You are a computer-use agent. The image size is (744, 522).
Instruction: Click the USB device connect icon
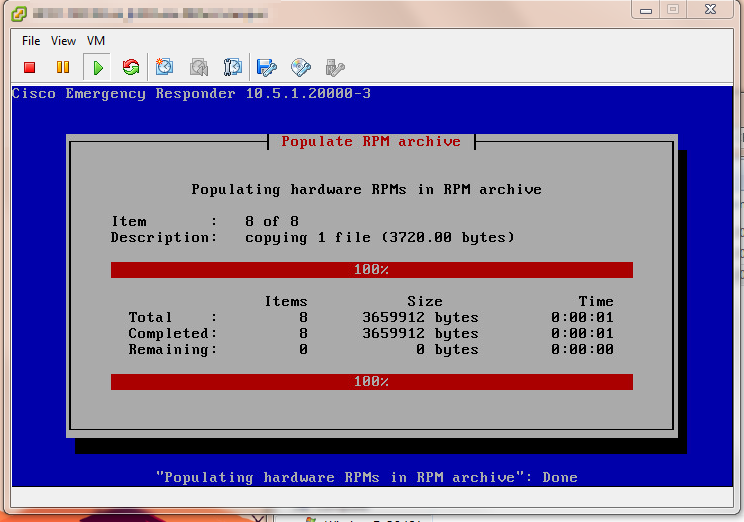335,67
